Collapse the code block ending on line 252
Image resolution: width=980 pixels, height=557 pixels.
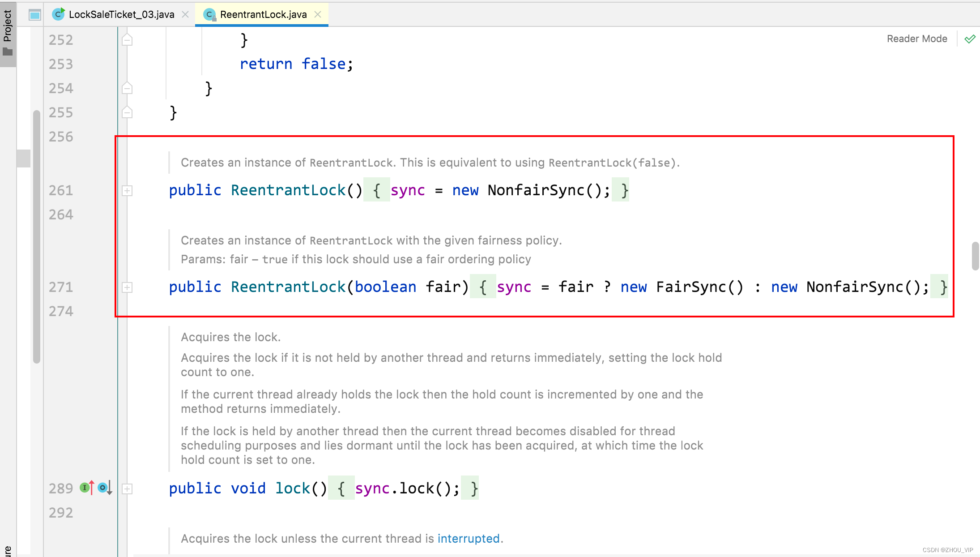[127, 40]
